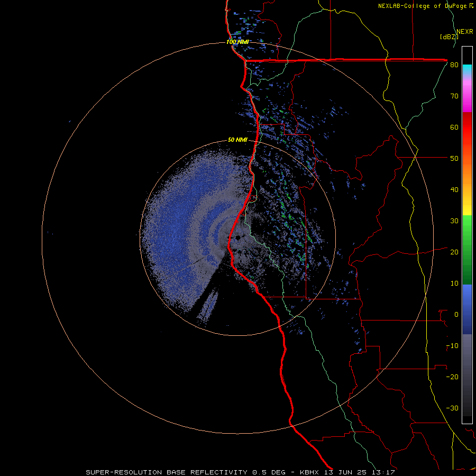Pick the yellow band of the color bar
476x476 pixels.
pyautogui.click(x=467, y=206)
